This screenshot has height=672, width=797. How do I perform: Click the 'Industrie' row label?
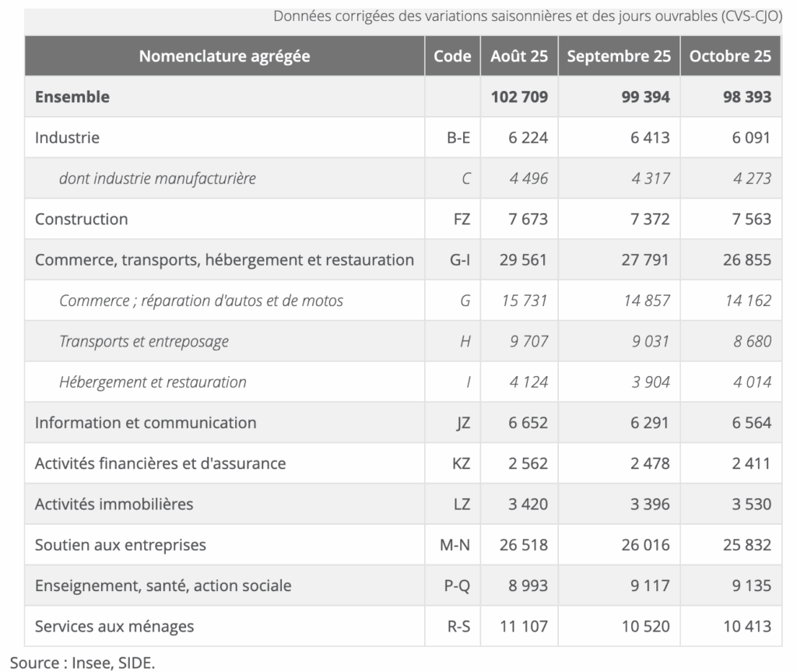(67, 138)
